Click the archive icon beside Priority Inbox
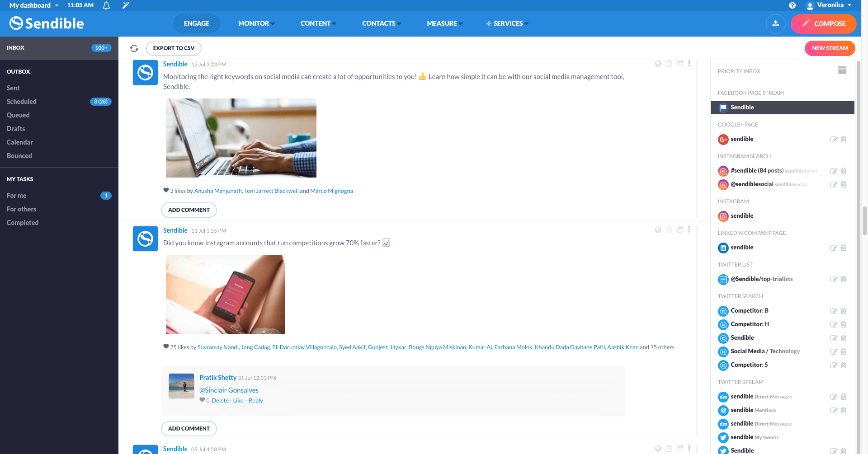This screenshot has height=454, width=868. [842, 70]
